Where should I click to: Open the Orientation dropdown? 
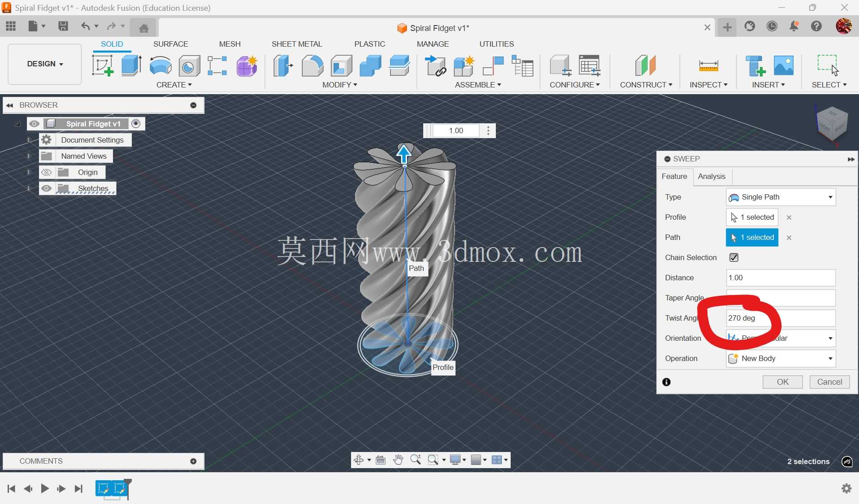(x=781, y=338)
